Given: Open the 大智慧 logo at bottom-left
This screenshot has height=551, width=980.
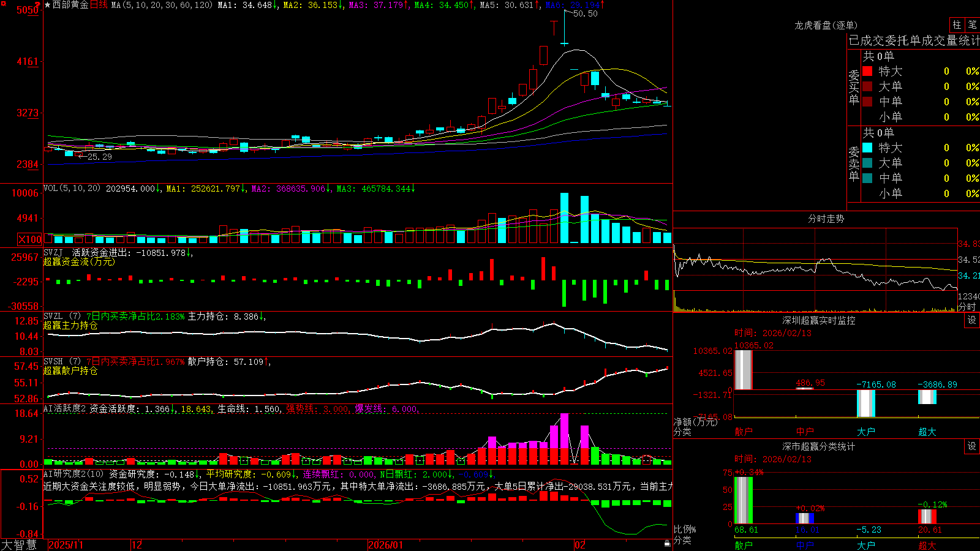Looking at the screenshot, I should 19,545.
